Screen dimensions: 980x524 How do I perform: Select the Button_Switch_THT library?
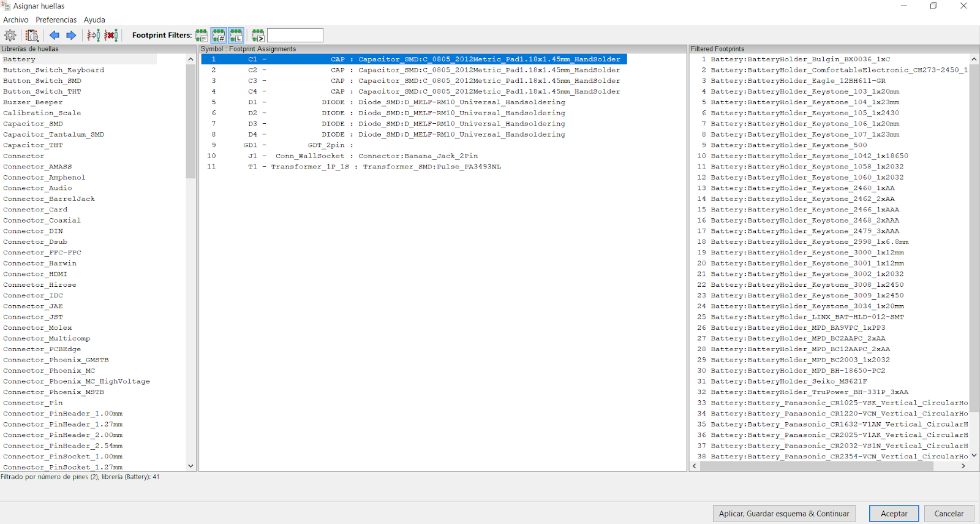coord(42,91)
